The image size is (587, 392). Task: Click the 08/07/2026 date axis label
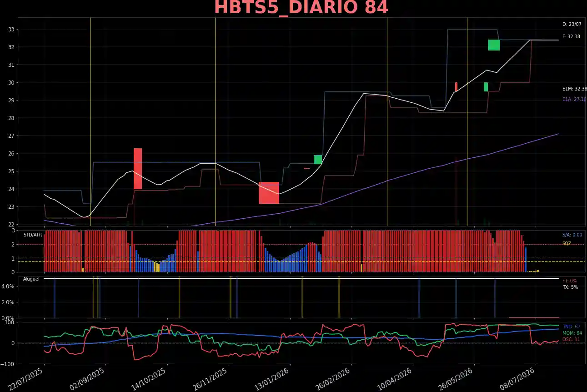pos(518,379)
